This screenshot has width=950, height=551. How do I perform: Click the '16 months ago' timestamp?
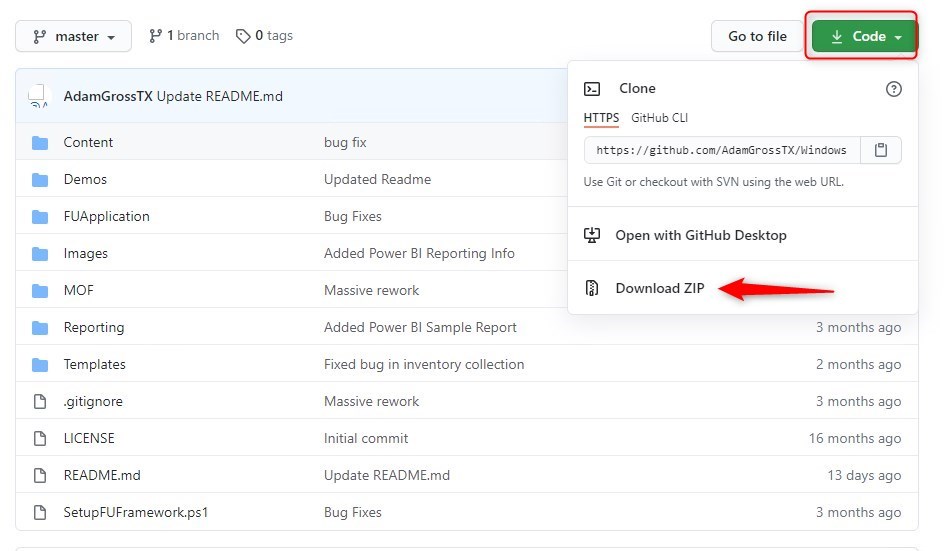855,438
